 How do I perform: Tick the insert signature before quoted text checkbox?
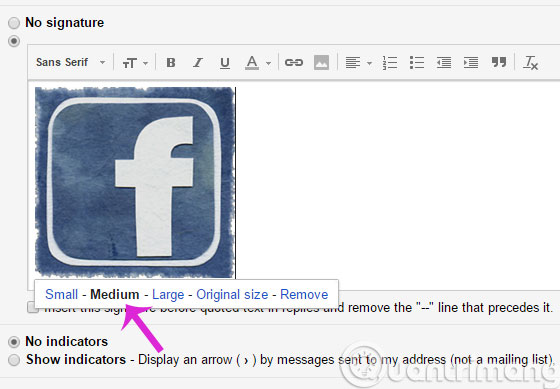[32, 307]
